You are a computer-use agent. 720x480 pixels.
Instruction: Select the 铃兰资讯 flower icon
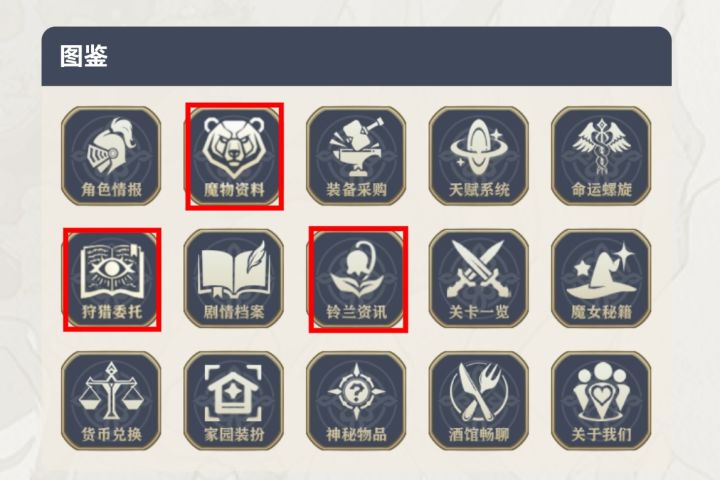point(356,279)
